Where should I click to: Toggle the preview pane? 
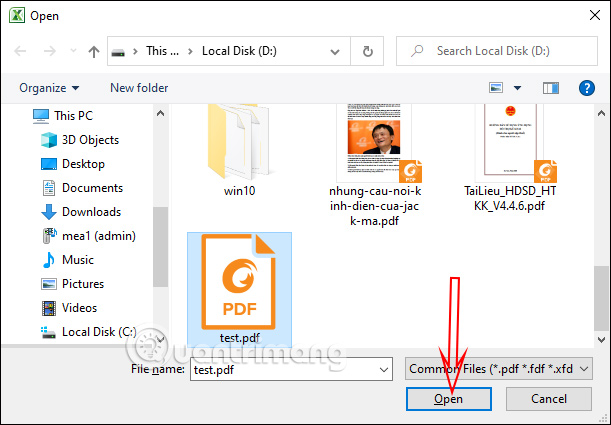click(x=551, y=88)
